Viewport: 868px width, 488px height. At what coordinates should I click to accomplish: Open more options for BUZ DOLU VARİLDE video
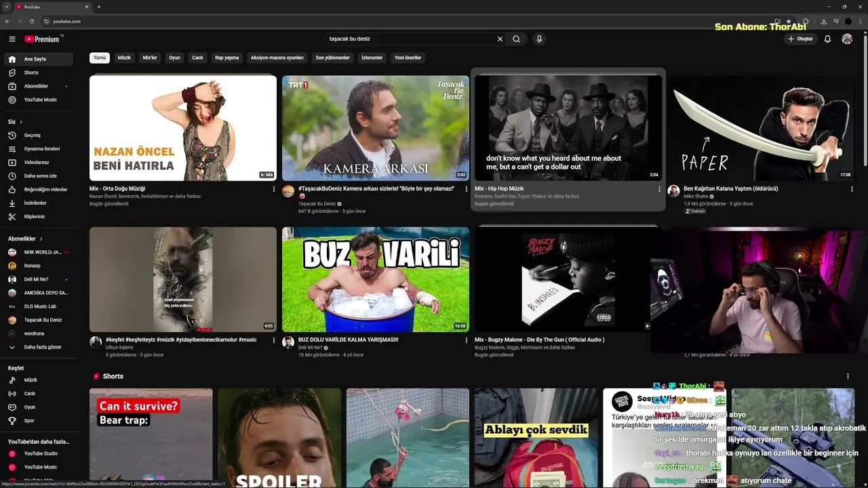[x=467, y=340]
